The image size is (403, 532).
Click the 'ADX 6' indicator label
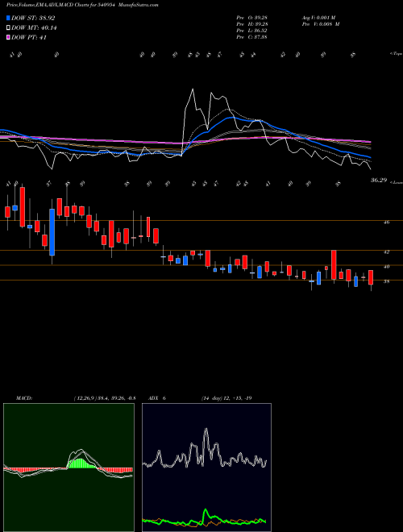pyautogui.click(x=156, y=398)
